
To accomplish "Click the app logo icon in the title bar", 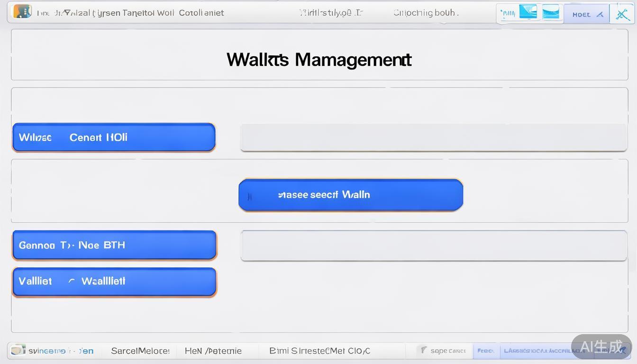I will coord(22,12).
